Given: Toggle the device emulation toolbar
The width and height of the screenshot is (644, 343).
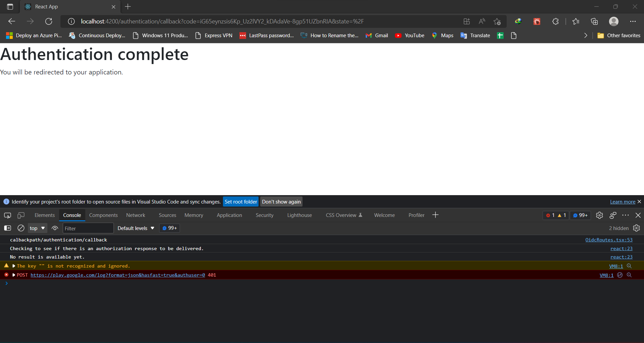Looking at the screenshot, I should 21,215.
